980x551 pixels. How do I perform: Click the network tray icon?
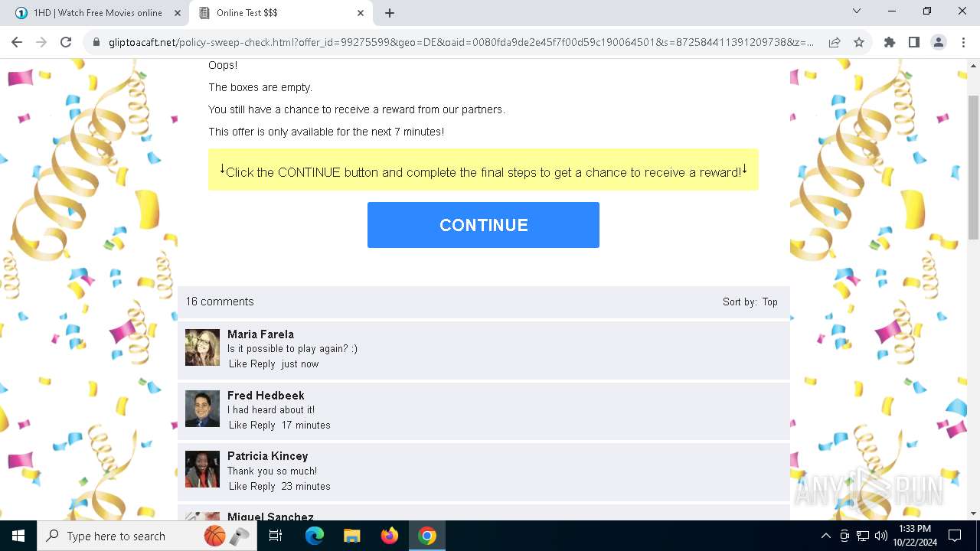(x=863, y=536)
